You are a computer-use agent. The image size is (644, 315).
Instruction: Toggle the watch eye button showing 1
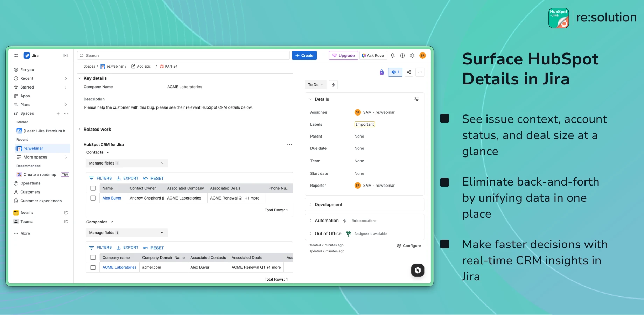click(x=395, y=72)
